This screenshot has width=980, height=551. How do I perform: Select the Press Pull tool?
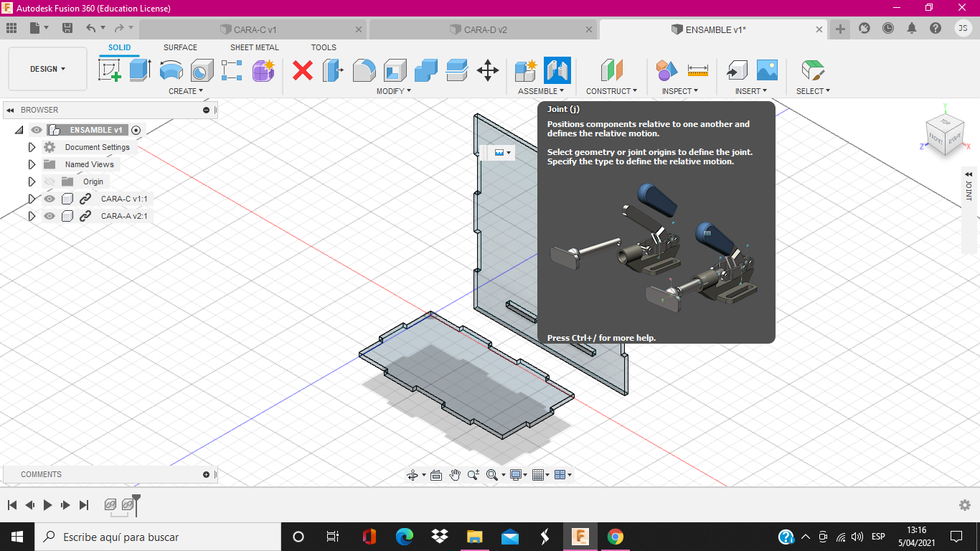point(333,70)
